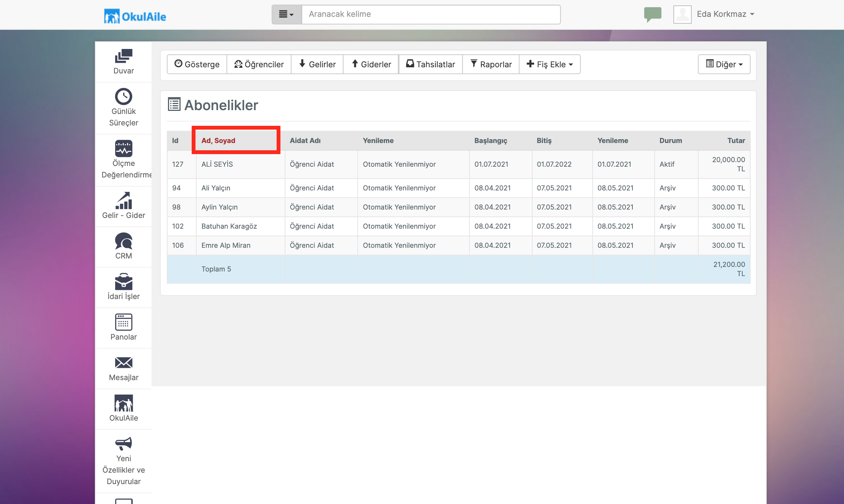Switch to the Öğrenciler tab
The image size is (844, 504).
259,64
